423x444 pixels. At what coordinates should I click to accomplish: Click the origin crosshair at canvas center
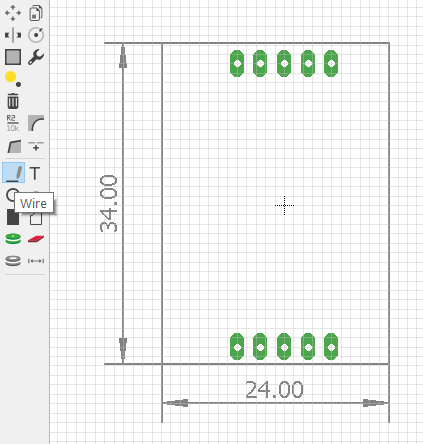(x=284, y=205)
